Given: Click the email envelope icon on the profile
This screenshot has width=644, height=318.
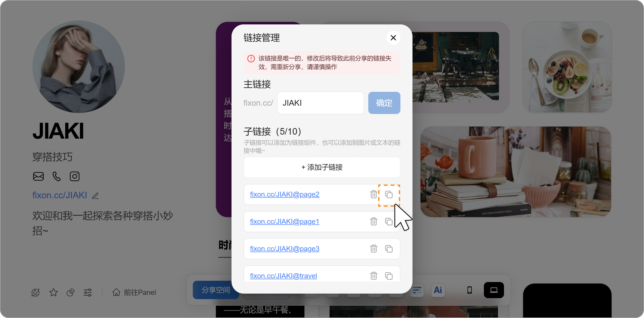Looking at the screenshot, I should (38, 176).
